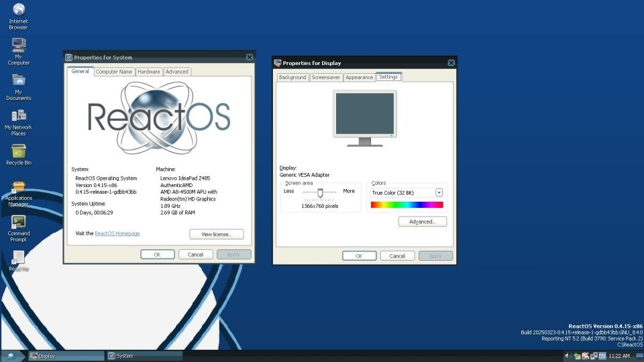Click View license button

(x=217, y=234)
